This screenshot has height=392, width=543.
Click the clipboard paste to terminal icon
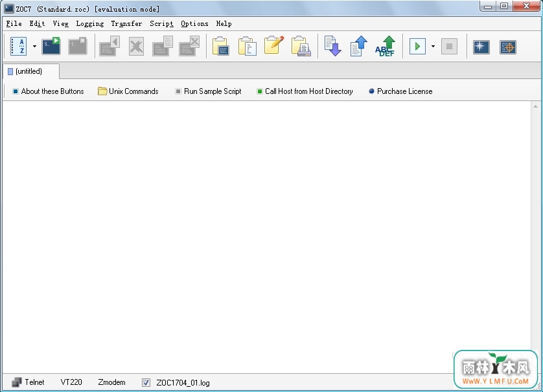click(220, 46)
